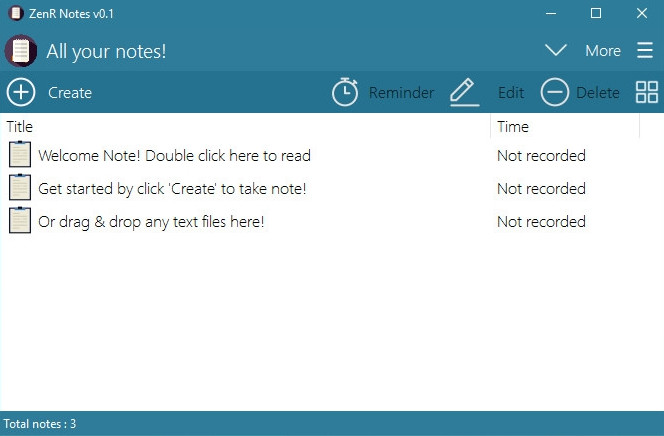The height and width of the screenshot is (436, 664).
Task: Click 'Not recorded' time of Welcome Note
Action: tap(541, 156)
